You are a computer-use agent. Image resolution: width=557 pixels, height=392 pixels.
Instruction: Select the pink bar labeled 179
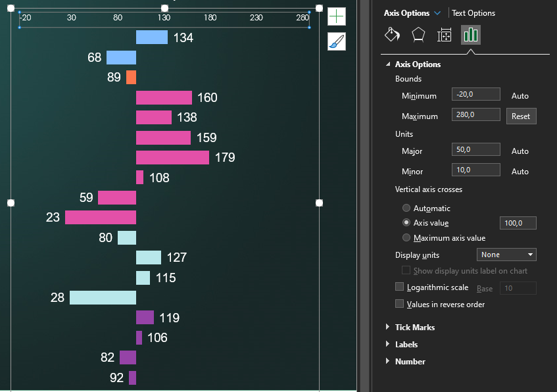click(x=173, y=157)
